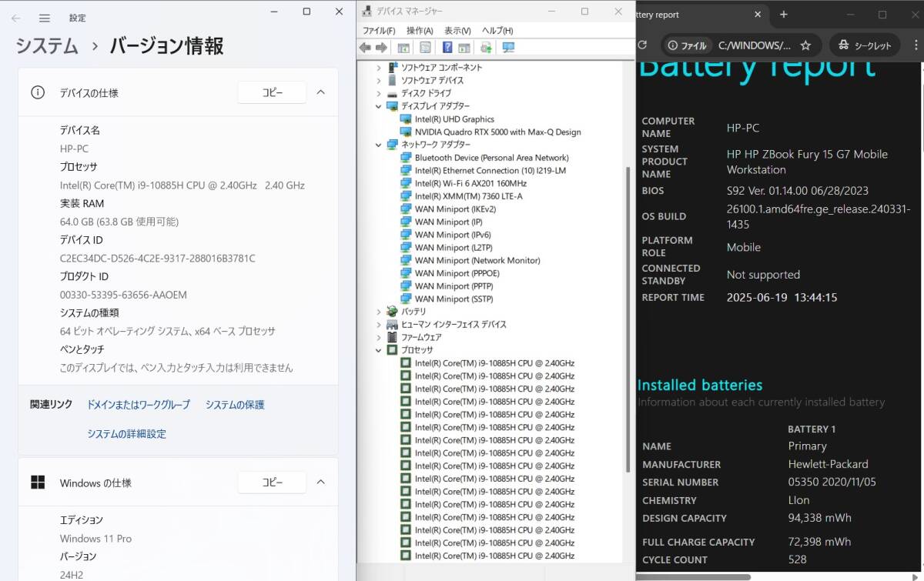Click the cycle count value 528

(798, 559)
